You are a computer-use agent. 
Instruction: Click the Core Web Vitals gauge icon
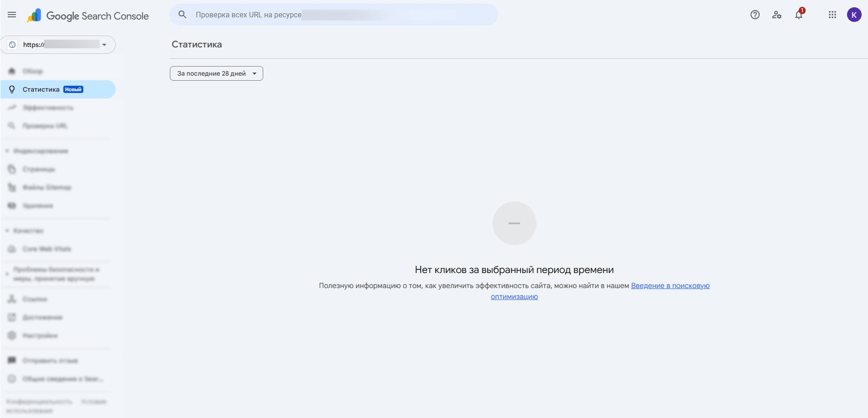click(x=12, y=249)
